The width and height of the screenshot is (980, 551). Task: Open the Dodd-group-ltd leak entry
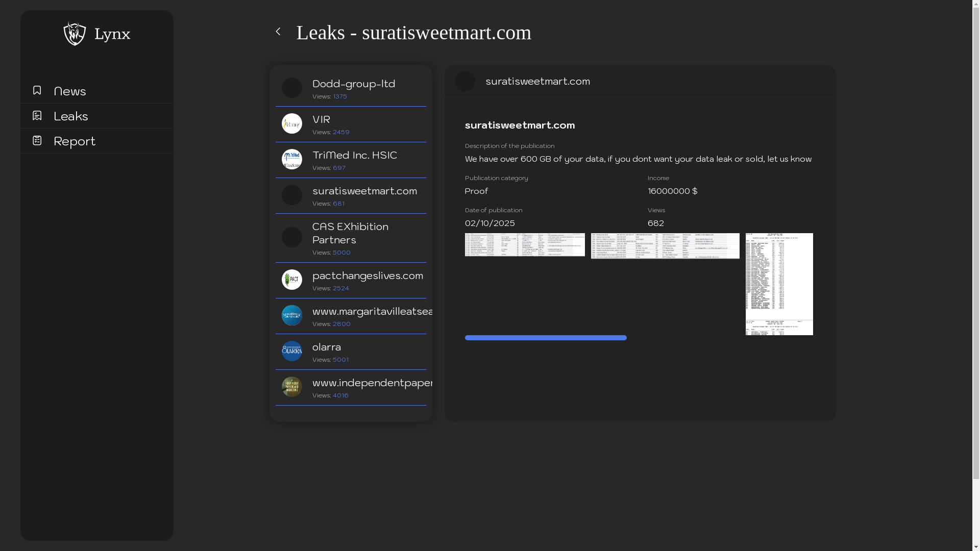[354, 84]
